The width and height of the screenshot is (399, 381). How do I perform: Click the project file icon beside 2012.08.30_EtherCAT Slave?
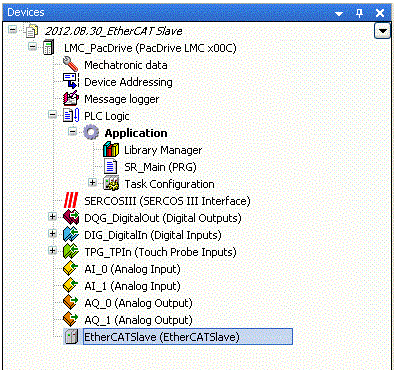pyautogui.click(x=32, y=31)
